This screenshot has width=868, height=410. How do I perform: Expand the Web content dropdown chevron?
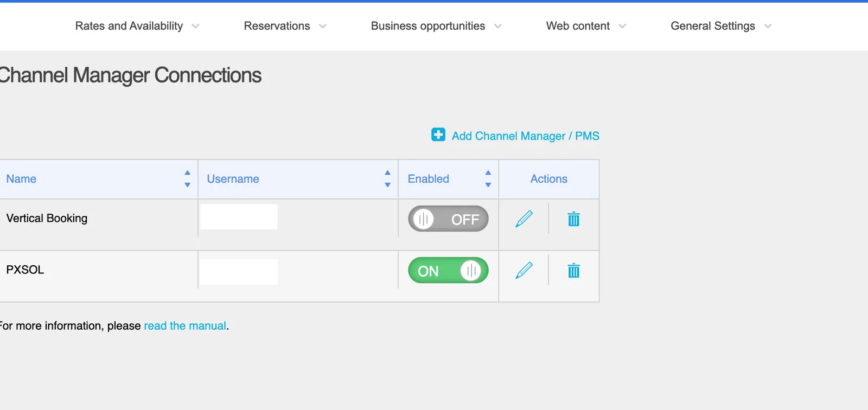(622, 26)
